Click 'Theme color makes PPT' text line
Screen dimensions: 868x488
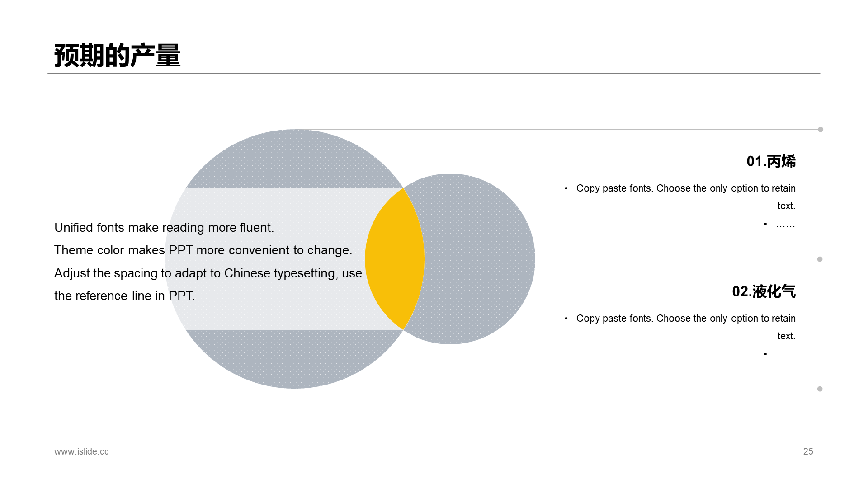pos(203,250)
